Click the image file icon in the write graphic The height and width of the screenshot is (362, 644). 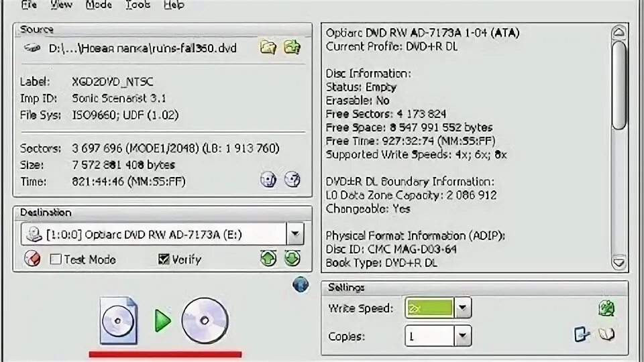(x=119, y=320)
